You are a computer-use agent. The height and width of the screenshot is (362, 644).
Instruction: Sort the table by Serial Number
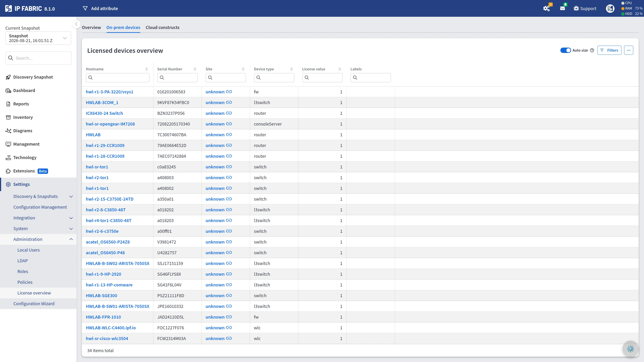tap(195, 69)
